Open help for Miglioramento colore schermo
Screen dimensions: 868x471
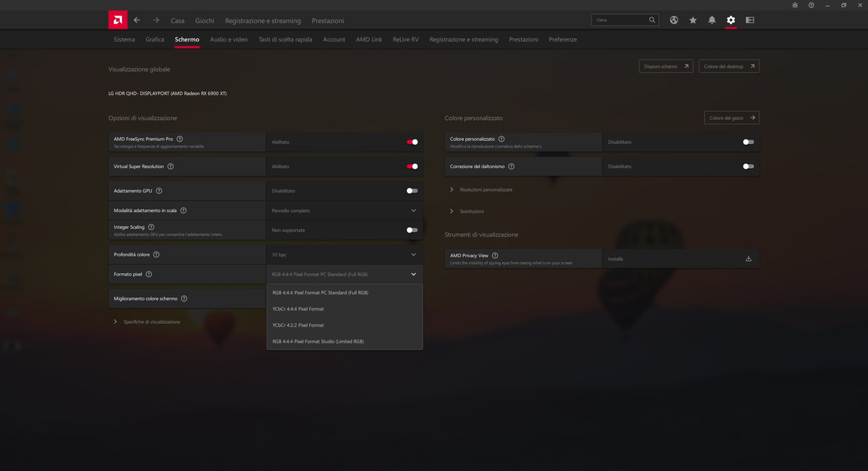point(184,299)
